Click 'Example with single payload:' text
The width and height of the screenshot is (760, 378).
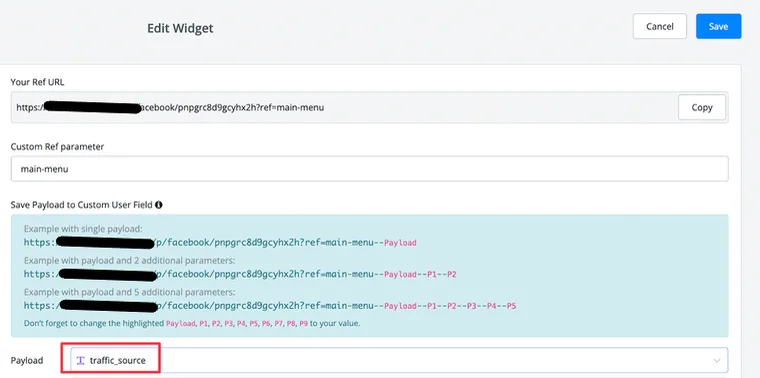pos(83,228)
